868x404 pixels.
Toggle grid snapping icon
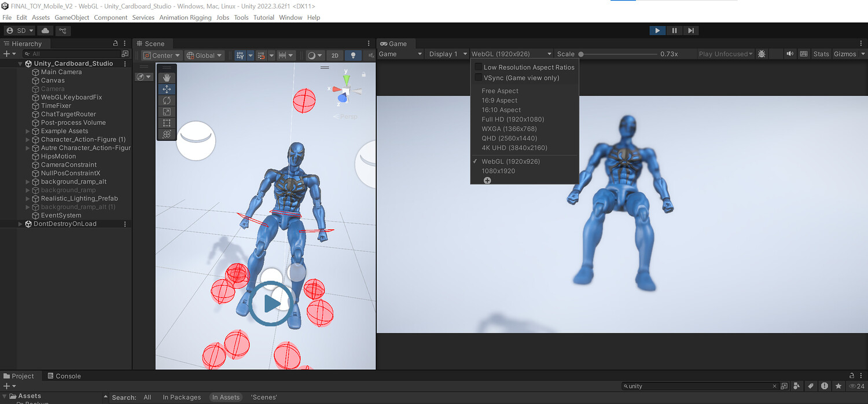[x=262, y=56]
